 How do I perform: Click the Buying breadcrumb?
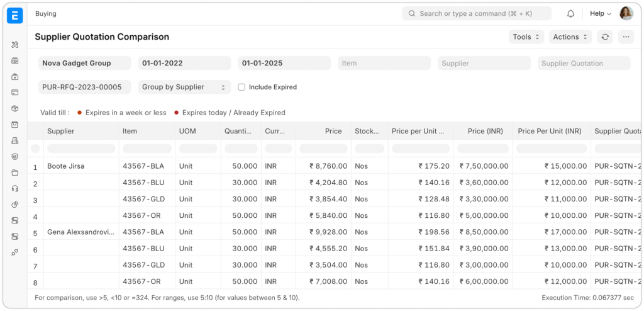point(45,13)
